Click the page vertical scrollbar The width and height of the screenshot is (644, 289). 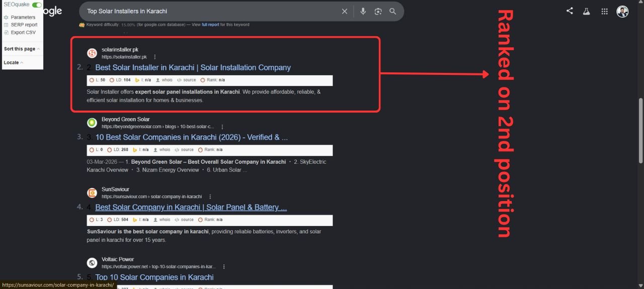click(x=640, y=131)
